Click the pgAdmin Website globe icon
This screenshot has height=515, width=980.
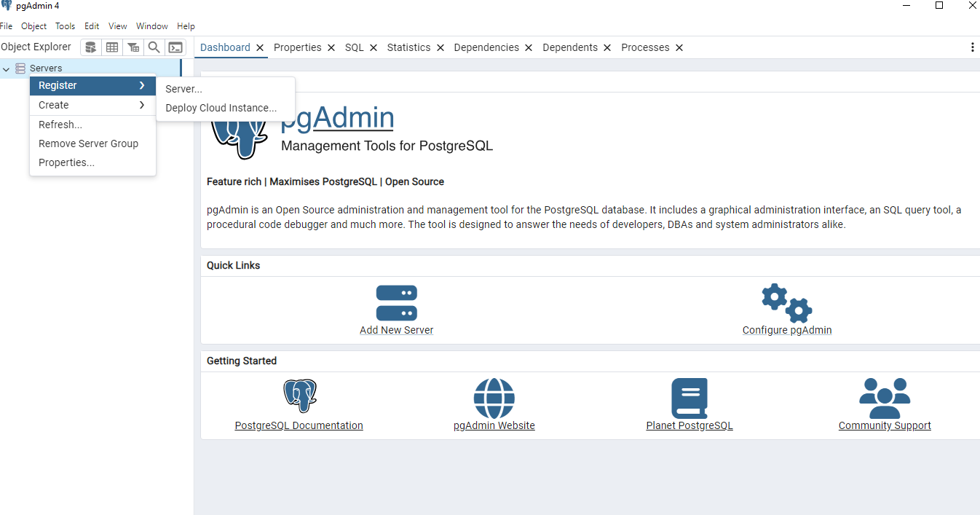tap(494, 398)
